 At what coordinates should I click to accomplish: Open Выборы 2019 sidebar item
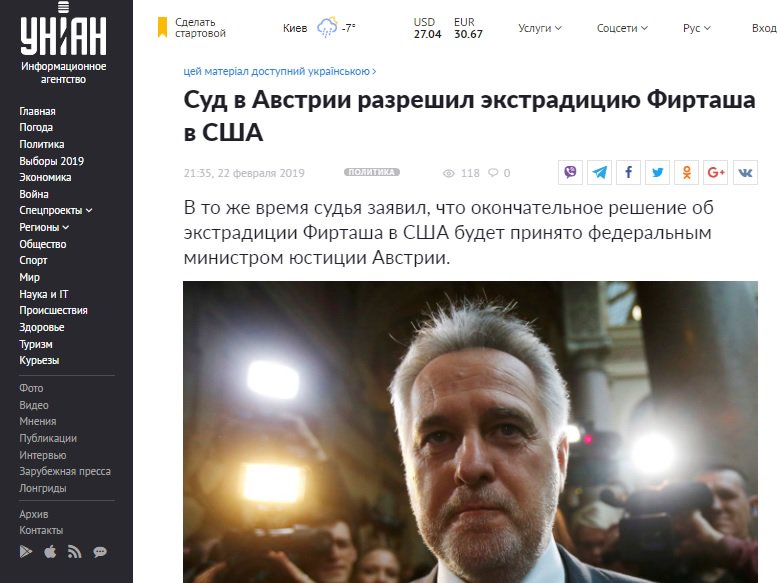[x=52, y=161]
